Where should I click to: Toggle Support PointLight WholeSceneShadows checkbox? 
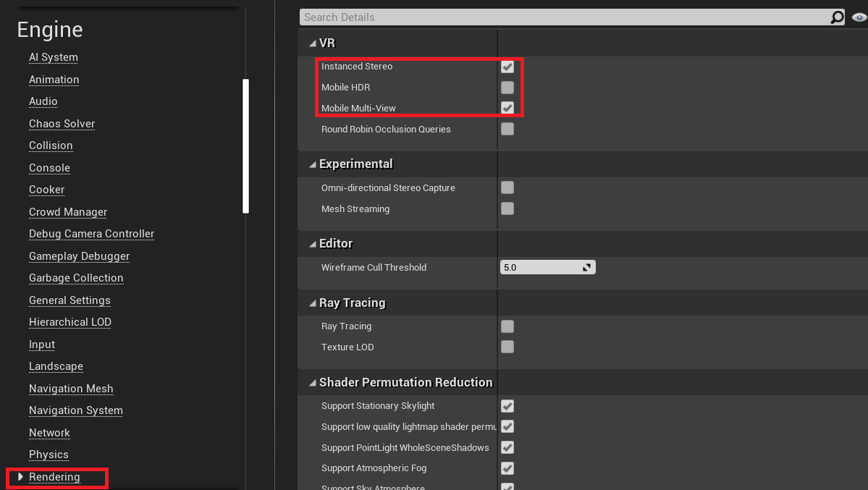point(507,447)
